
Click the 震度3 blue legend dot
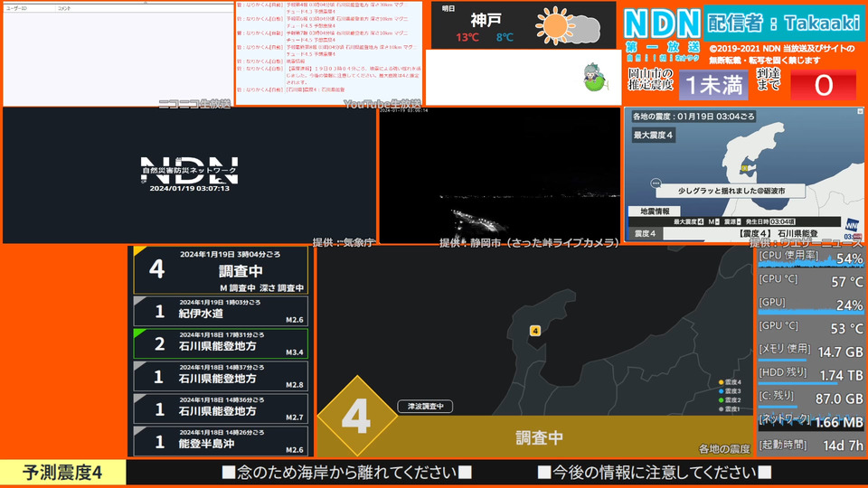[x=721, y=390]
